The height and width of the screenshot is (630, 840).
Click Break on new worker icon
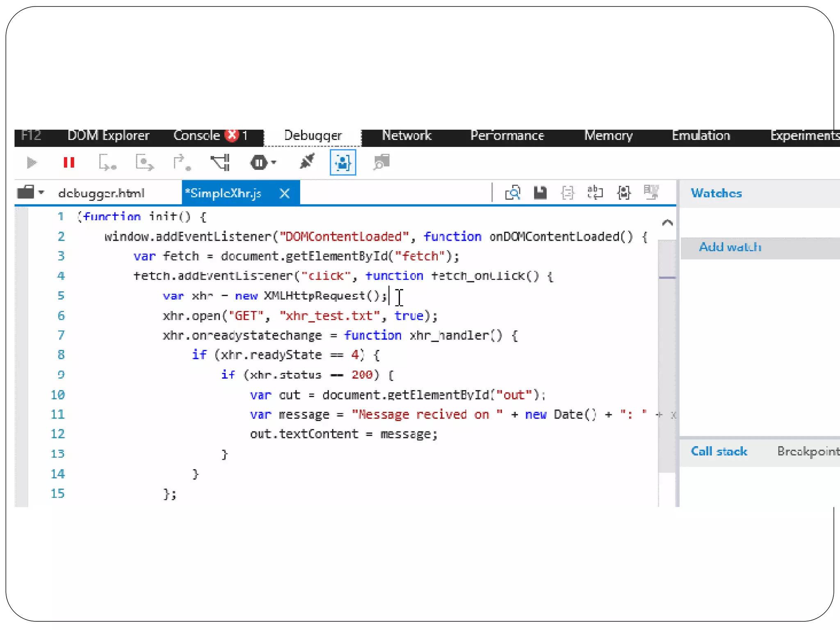pyautogui.click(x=221, y=163)
